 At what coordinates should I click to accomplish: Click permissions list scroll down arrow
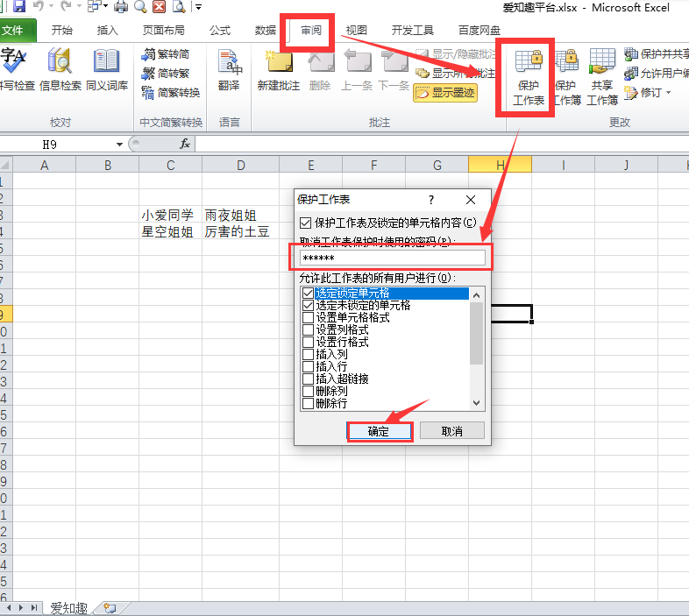point(476,403)
